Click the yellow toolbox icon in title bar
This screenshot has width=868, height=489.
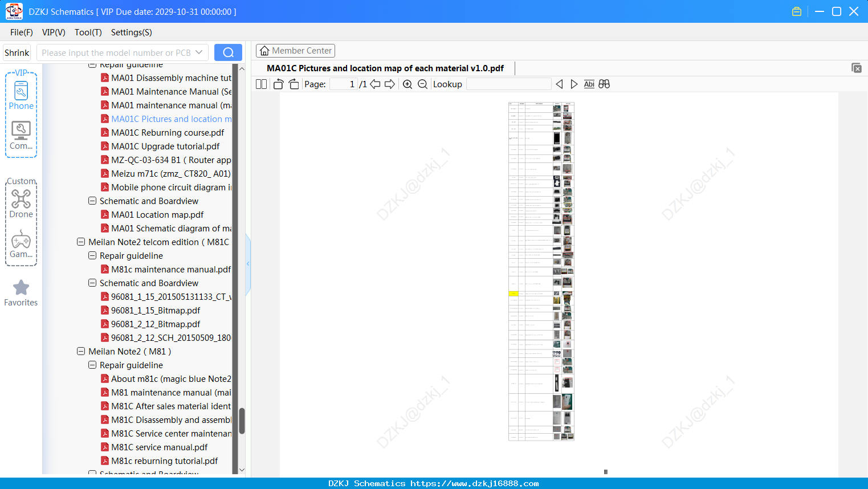(797, 11)
